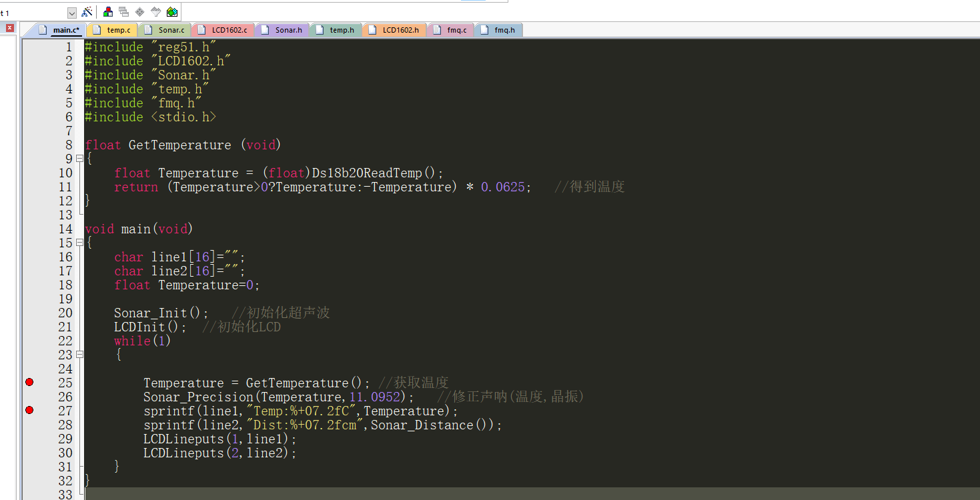
Task: Set breakpoint in margin at line 26
Action: click(x=29, y=397)
